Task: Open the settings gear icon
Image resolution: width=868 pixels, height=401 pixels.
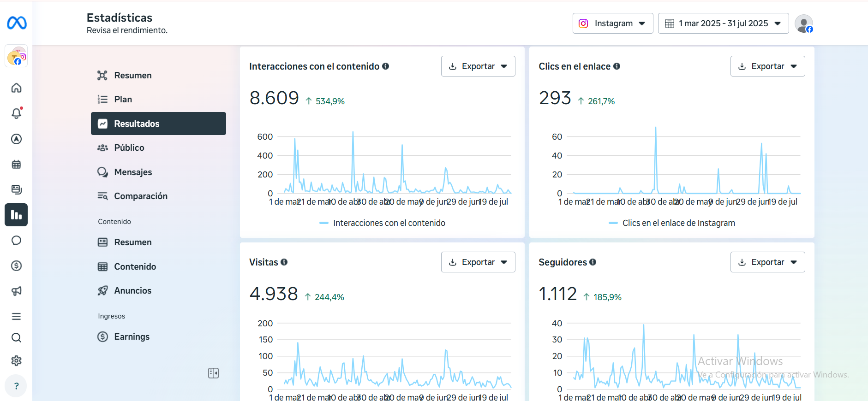Action: click(x=16, y=360)
